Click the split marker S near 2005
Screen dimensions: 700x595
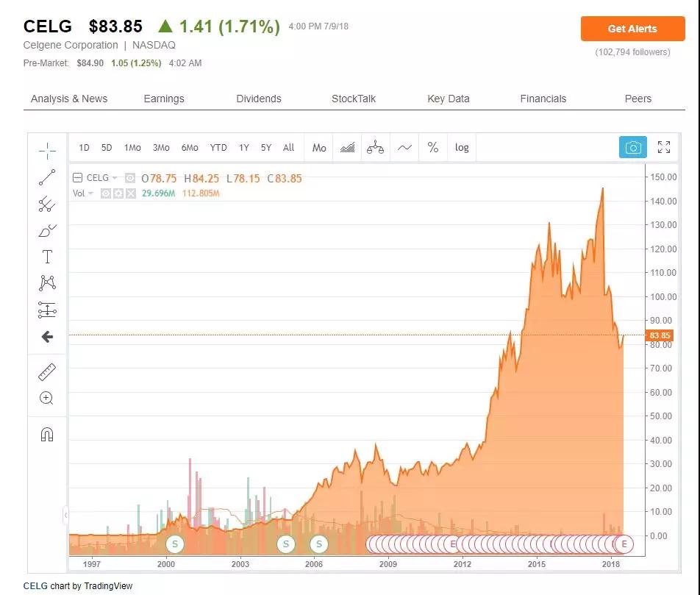(286, 544)
